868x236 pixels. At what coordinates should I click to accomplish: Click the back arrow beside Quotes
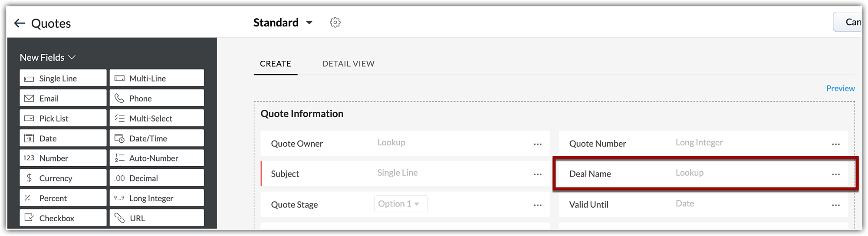pyautogui.click(x=20, y=23)
